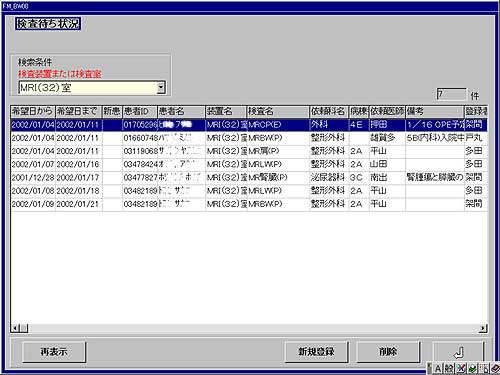Screen dimensions: 500x375
Task: Click the MR肩(P) exam name cell
Action: [278, 151]
